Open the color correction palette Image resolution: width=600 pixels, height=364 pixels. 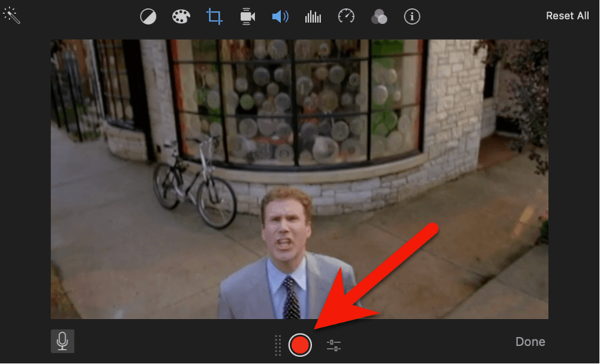(181, 17)
